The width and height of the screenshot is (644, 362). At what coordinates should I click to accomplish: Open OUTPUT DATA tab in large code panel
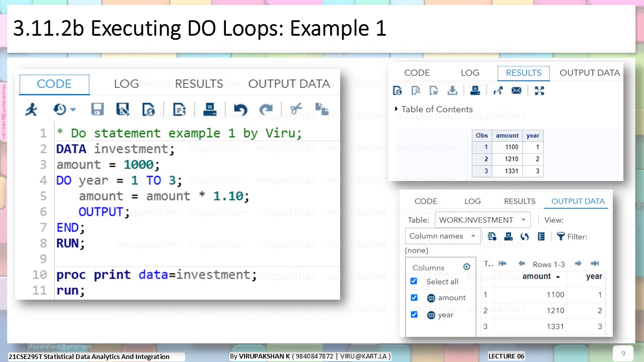(x=289, y=84)
